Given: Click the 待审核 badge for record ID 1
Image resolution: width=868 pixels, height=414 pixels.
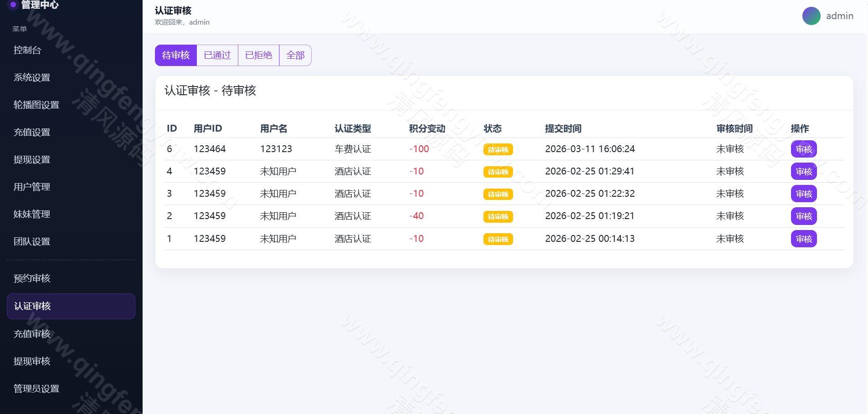Looking at the screenshot, I should point(498,239).
